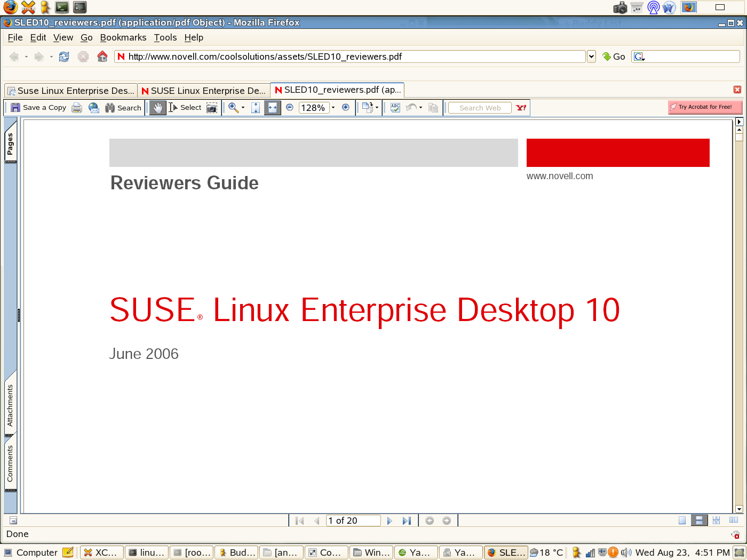This screenshot has height=560, width=747.
Task: Click the Computer menu button
Action: coord(31,553)
